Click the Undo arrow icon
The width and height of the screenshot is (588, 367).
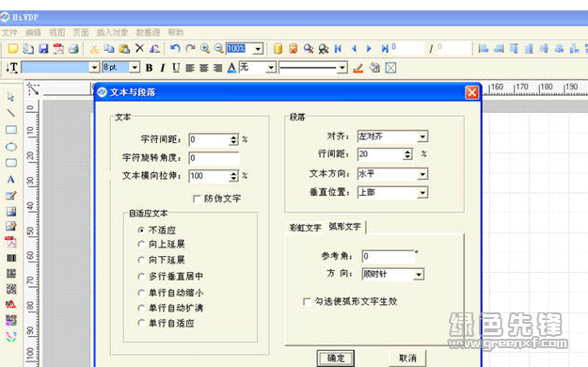click(175, 48)
